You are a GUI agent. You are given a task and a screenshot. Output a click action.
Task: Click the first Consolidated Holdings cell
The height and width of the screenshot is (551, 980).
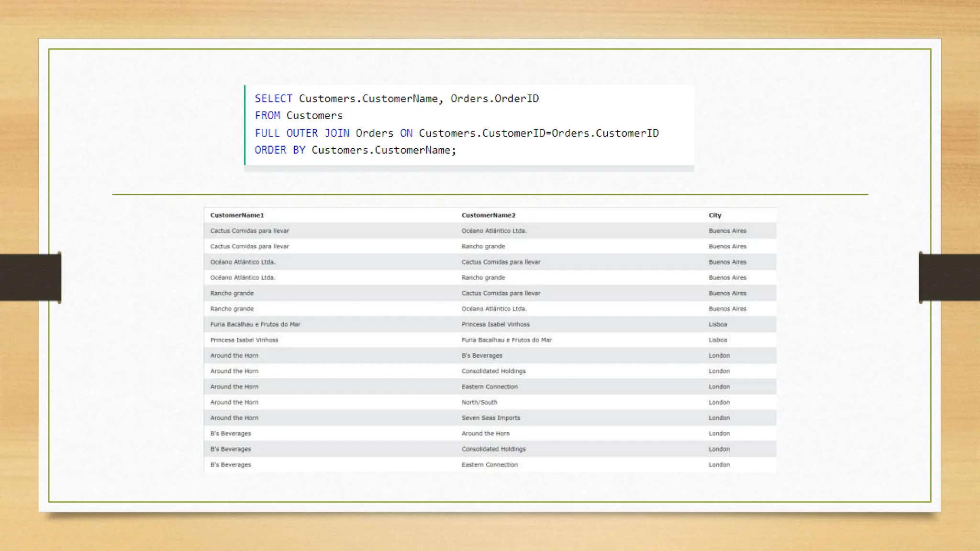pos(493,371)
